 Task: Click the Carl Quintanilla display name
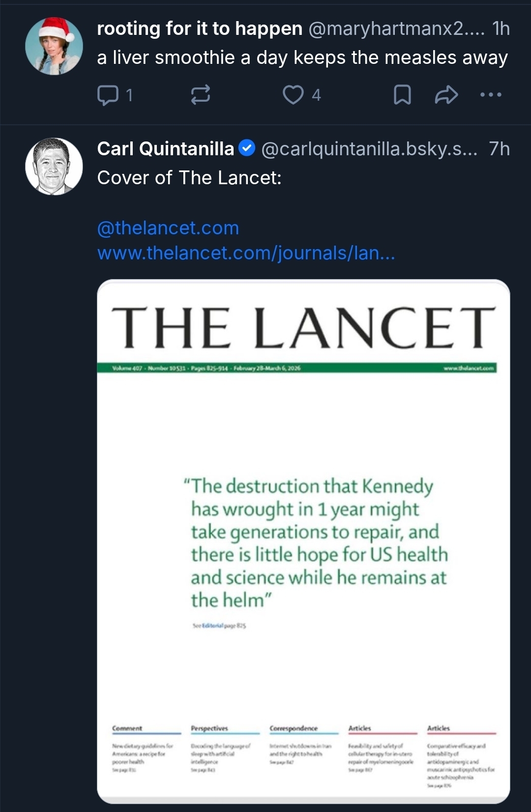tap(165, 148)
